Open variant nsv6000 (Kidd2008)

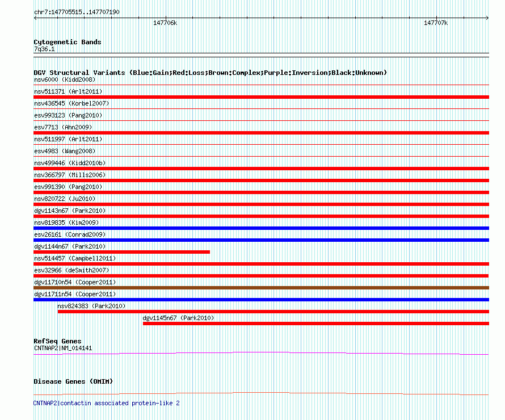coord(65,79)
